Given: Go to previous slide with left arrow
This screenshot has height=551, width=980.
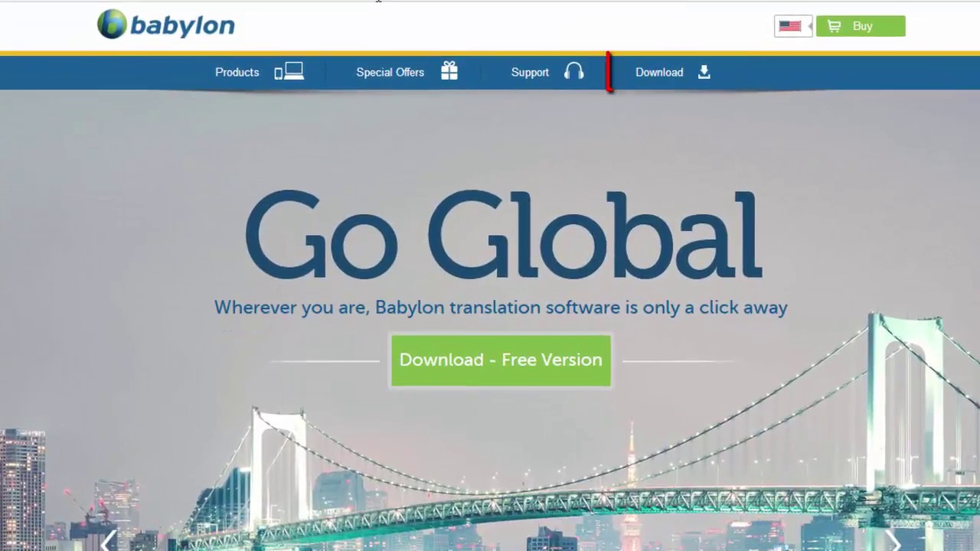Looking at the screenshot, I should [x=109, y=541].
